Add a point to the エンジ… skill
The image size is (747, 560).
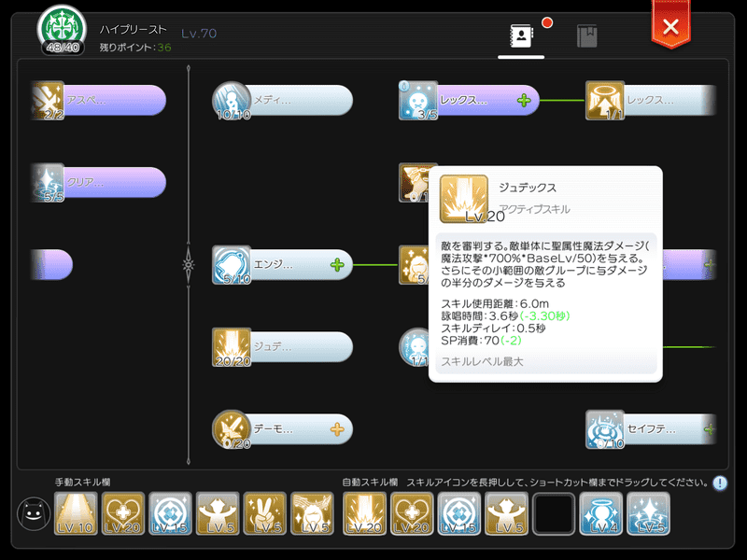(x=337, y=265)
